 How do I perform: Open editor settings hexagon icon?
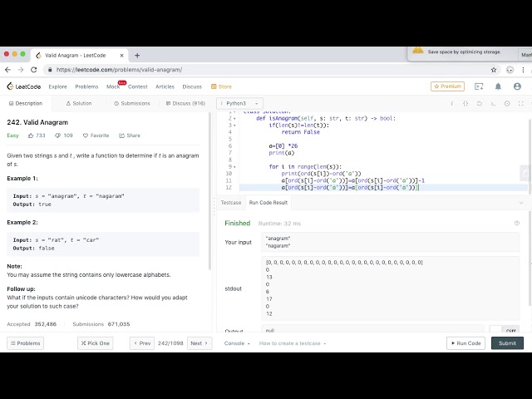(x=507, y=103)
